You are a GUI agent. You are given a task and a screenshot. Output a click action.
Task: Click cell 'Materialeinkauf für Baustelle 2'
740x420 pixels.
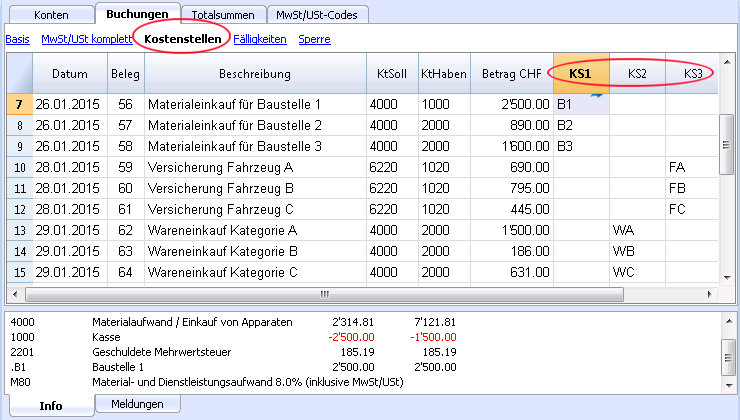tap(255, 126)
